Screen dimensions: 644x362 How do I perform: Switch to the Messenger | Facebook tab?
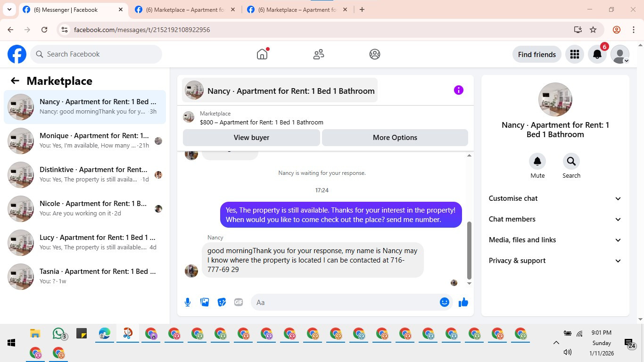[x=73, y=9]
